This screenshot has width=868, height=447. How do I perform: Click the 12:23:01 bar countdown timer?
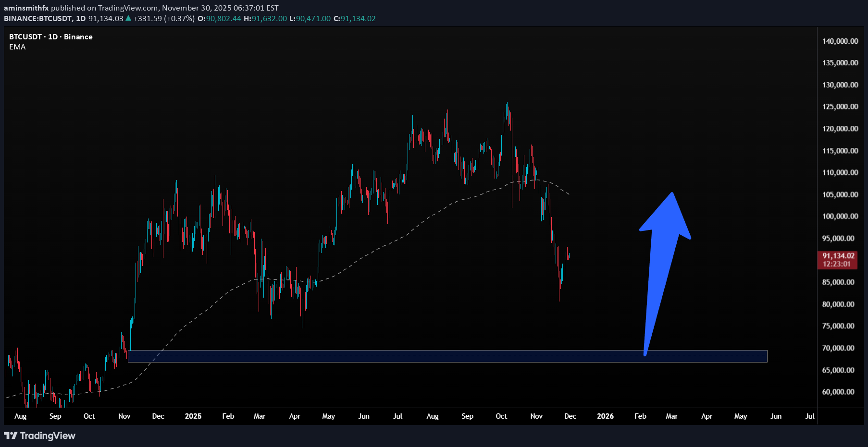pos(836,264)
